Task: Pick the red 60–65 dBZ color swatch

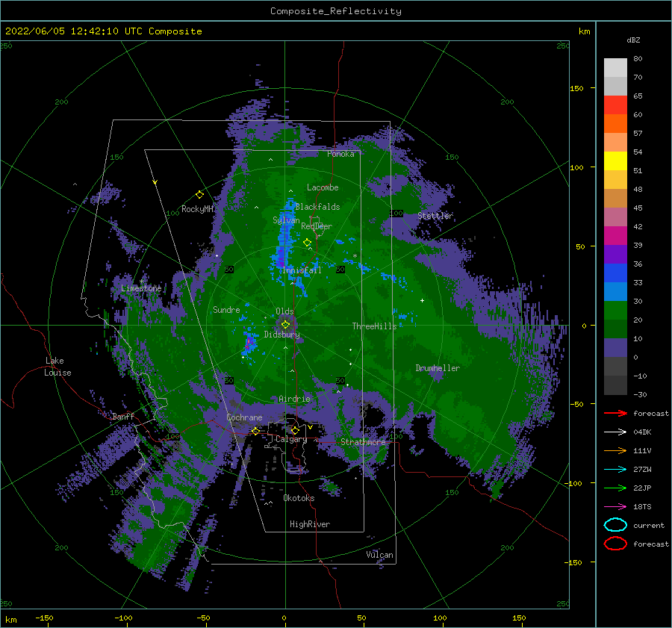Action: [x=615, y=105]
